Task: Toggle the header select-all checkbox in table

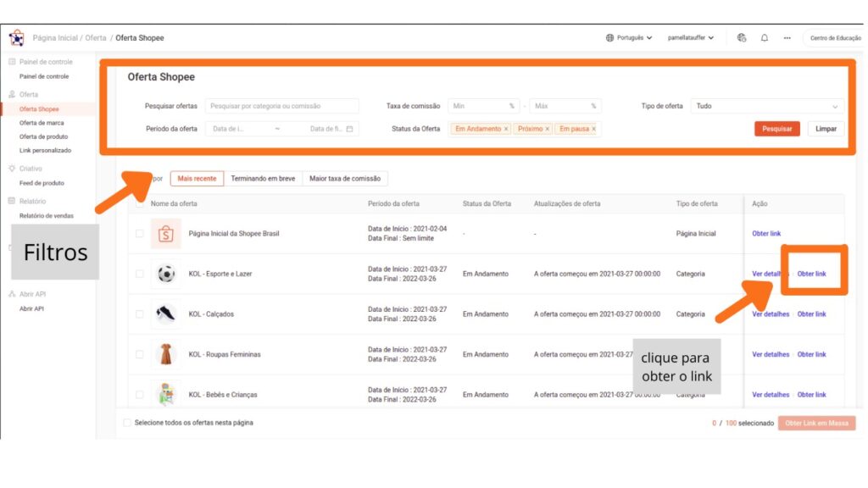Action: (140, 203)
